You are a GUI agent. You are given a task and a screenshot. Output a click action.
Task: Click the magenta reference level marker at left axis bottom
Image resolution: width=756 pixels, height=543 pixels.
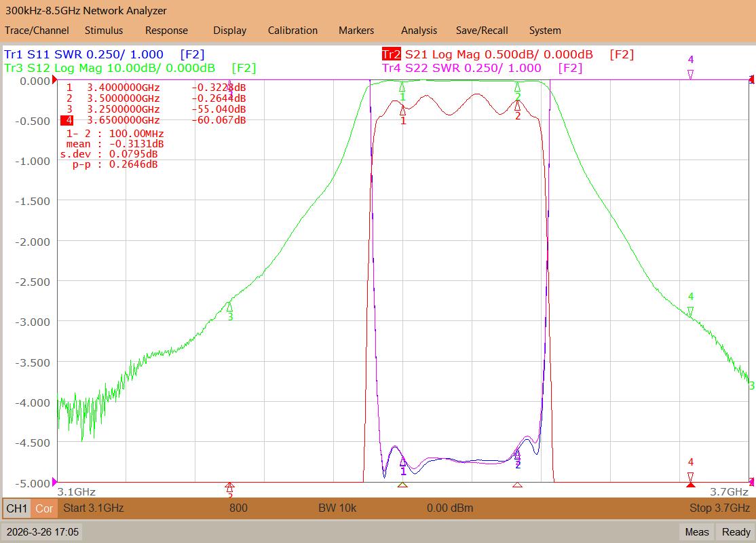tap(54, 481)
